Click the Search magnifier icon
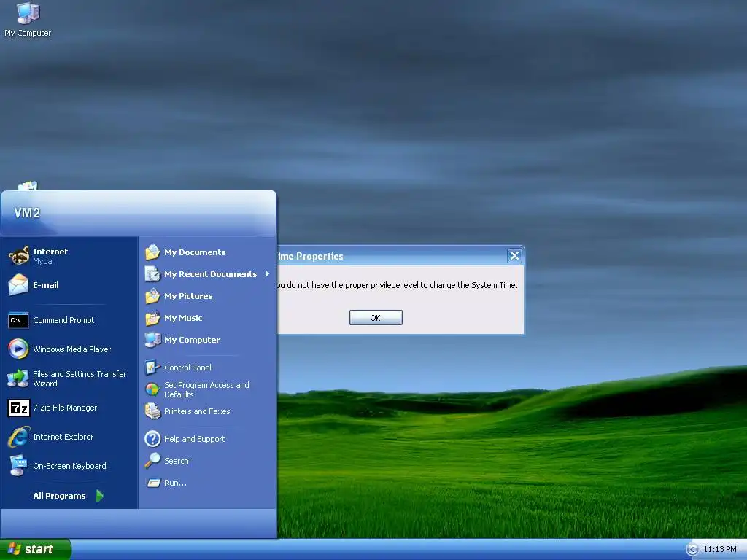747x560 pixels. 152,461
